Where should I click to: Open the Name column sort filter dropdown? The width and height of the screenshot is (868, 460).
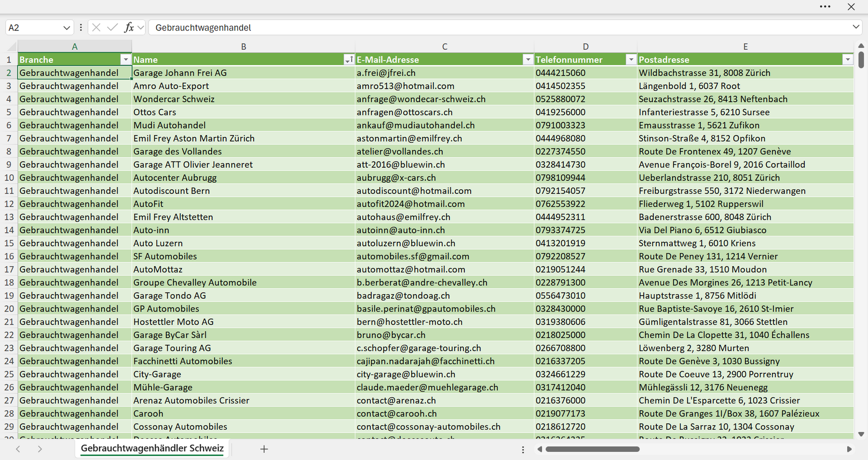click(x=349, y=59)
